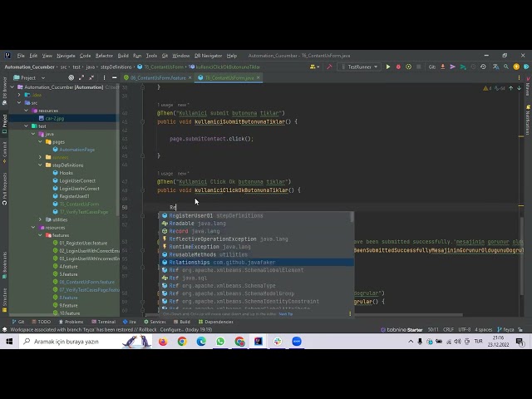The image size is (532, 399).
Task: Select opened file target icon in Project panel
Action: click(x=71, y=77)
